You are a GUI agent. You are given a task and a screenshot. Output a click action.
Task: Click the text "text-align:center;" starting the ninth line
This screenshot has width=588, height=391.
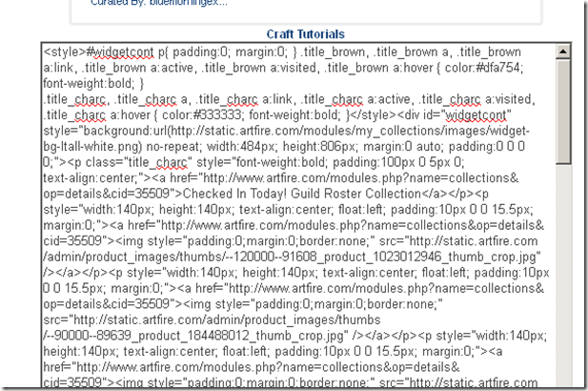(x=93, y=178)
